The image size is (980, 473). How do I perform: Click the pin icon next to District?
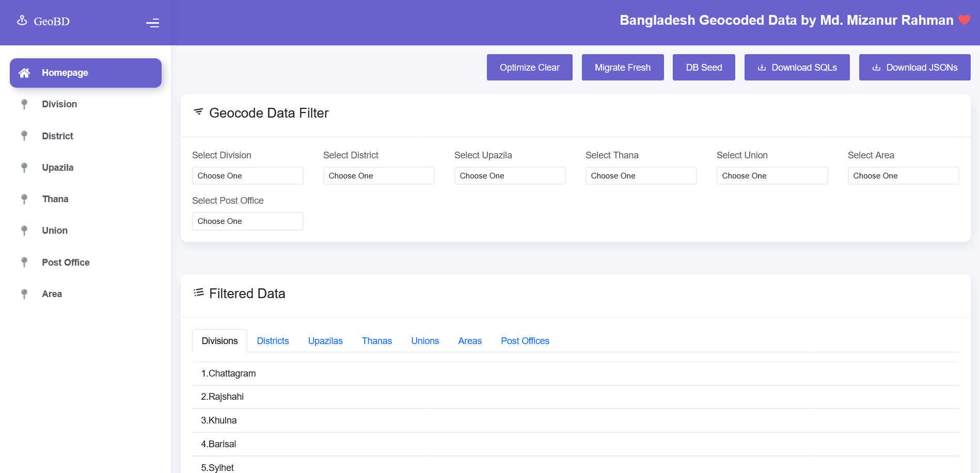click(x=24, y=136)
